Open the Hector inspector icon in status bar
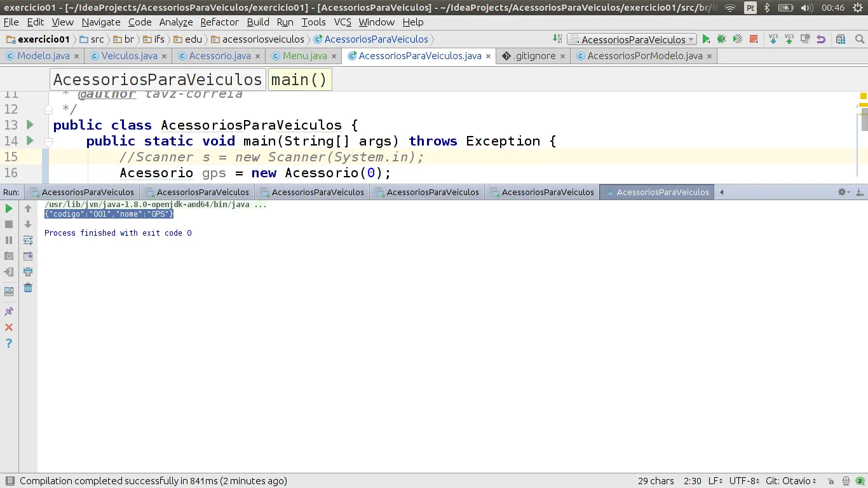This screenshot has width=868, height=488. click(846, 481)
